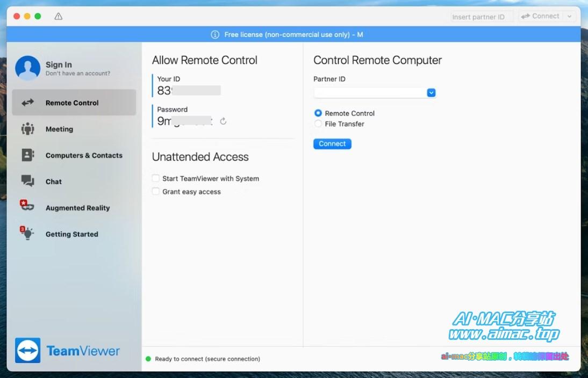
Task: Open Computers & Contacts section
Action: [74, 155]
